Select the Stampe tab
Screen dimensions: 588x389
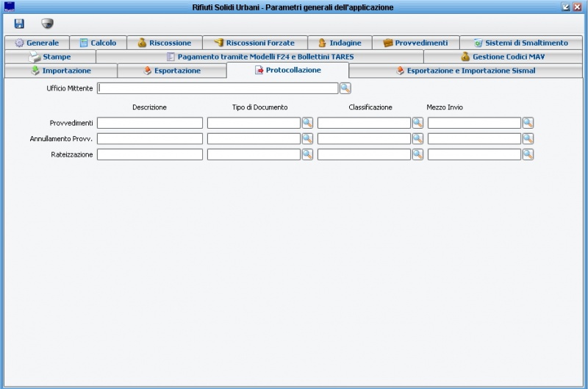[50, 57]
